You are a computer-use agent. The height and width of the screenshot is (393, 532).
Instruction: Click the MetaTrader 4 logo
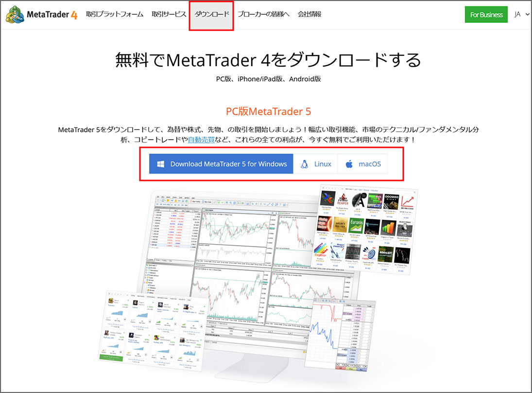[42, 15]
